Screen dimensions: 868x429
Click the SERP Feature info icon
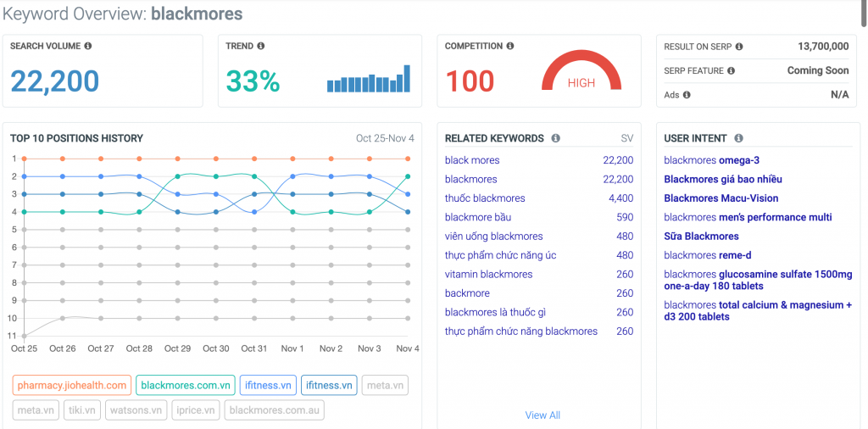pos(731,71)
